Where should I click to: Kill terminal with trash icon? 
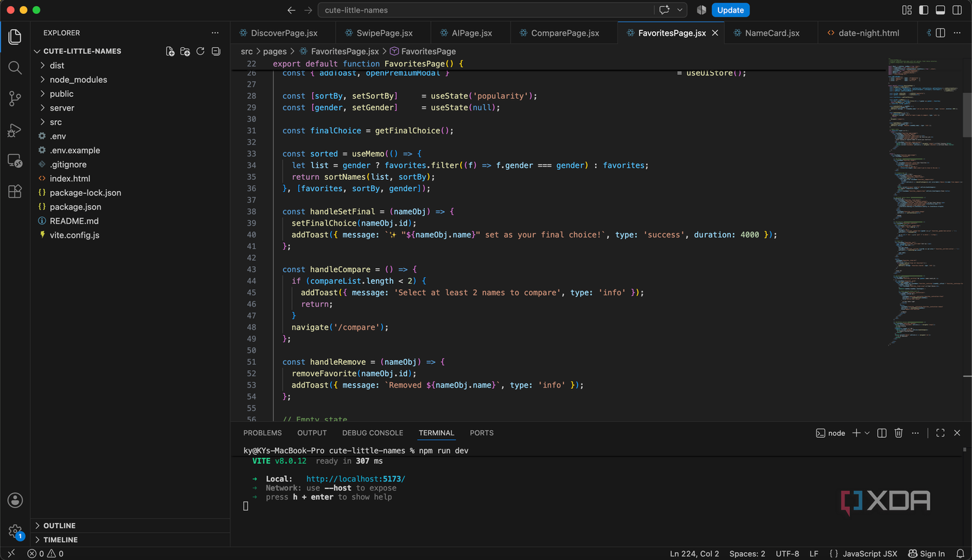pyautogui.click(x=898, y=433)
